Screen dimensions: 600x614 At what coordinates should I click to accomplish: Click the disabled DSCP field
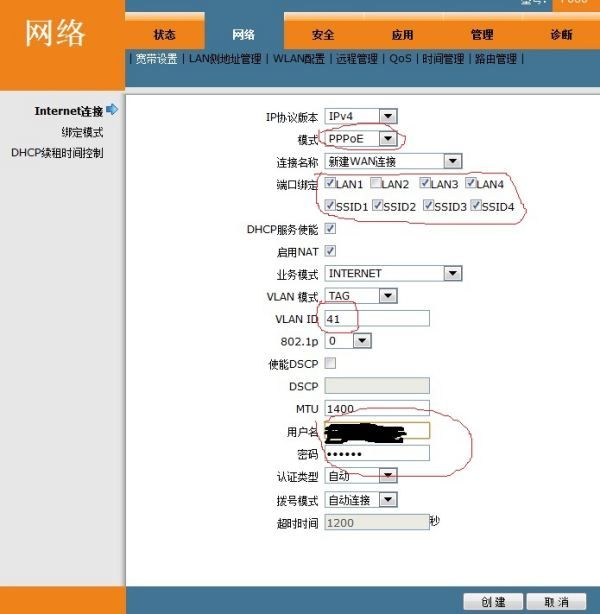click(377, 386)
